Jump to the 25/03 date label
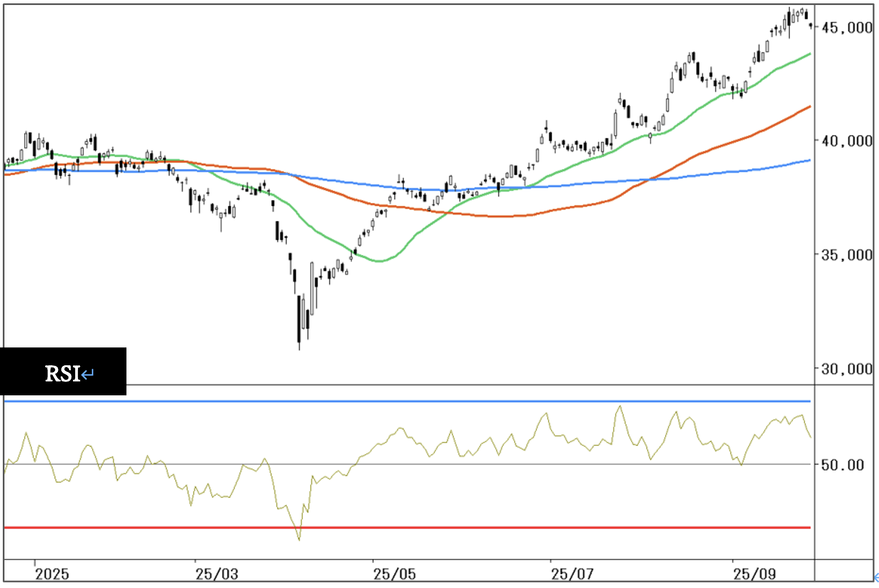The height and width of the screenshot is (588, 879). (x=217, y=574)
